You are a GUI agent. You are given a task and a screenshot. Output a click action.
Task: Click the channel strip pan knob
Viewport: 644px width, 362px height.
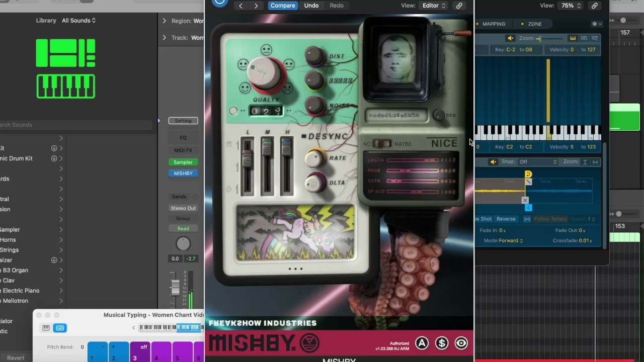coord(183,244)
